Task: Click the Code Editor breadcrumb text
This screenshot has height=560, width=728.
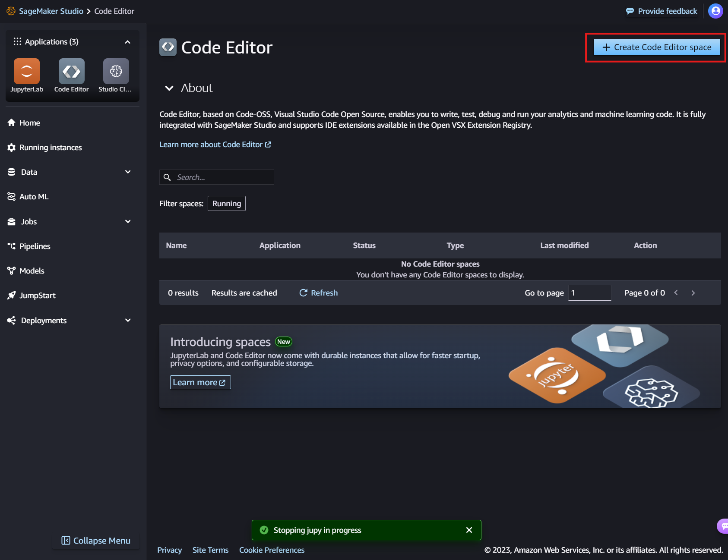Action: pos(114,11)
